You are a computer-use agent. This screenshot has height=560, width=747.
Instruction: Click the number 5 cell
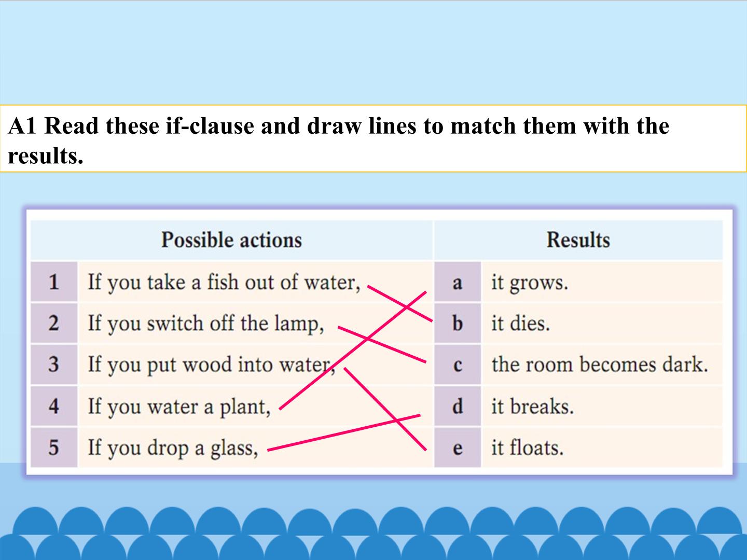tap(54, 447)
